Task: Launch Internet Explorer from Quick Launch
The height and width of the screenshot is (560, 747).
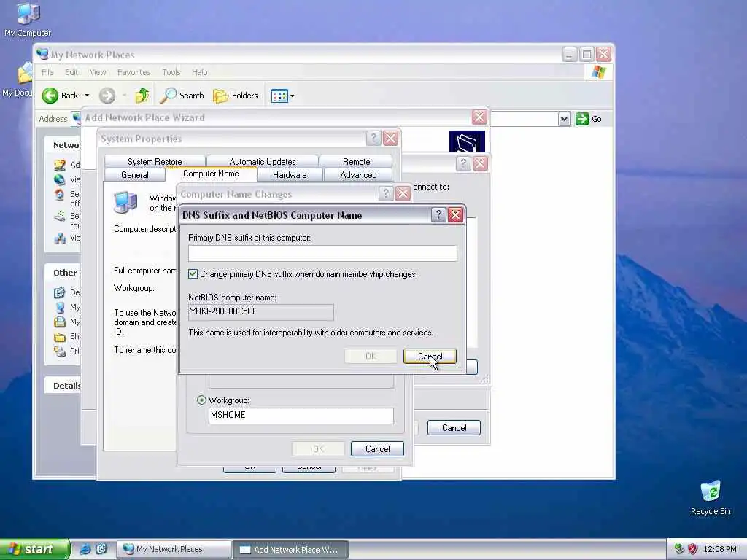Action: pos(85,549)
